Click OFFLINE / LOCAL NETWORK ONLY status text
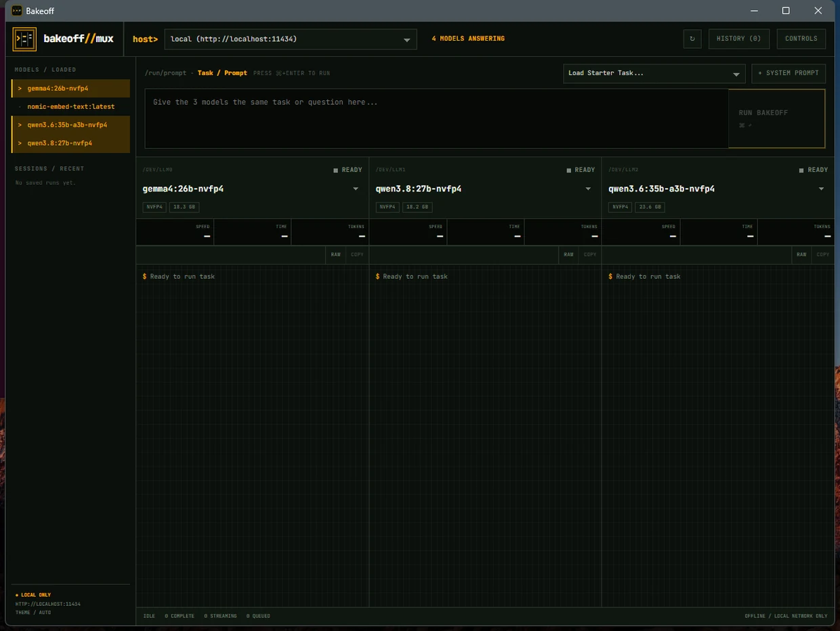 coord(786,616)
